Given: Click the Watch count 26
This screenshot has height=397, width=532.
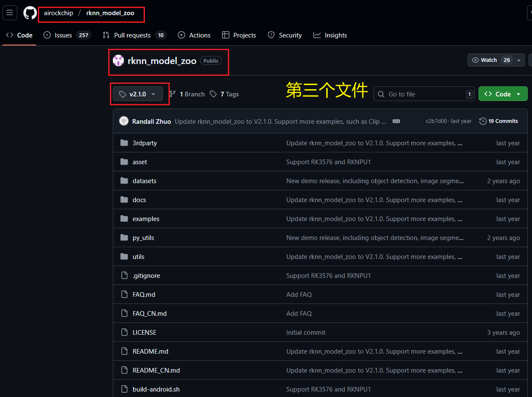Looking at the screenshot, I should [x=507, y=60].
